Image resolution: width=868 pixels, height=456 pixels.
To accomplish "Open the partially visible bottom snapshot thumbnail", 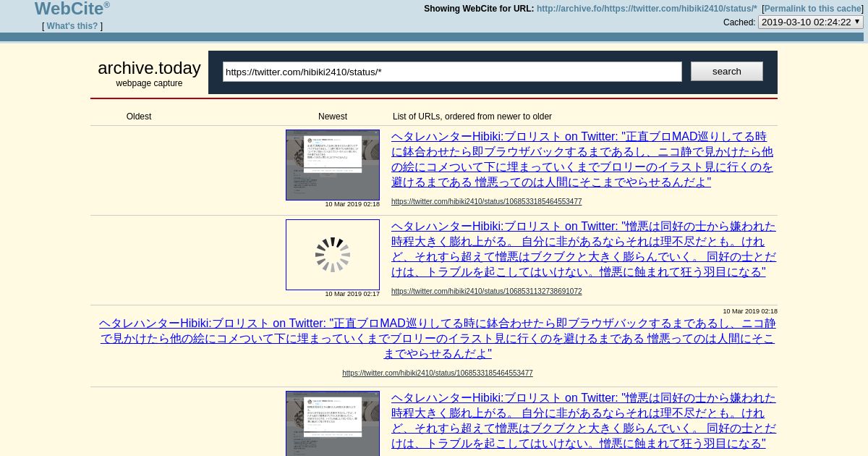I will pos(333,423).
